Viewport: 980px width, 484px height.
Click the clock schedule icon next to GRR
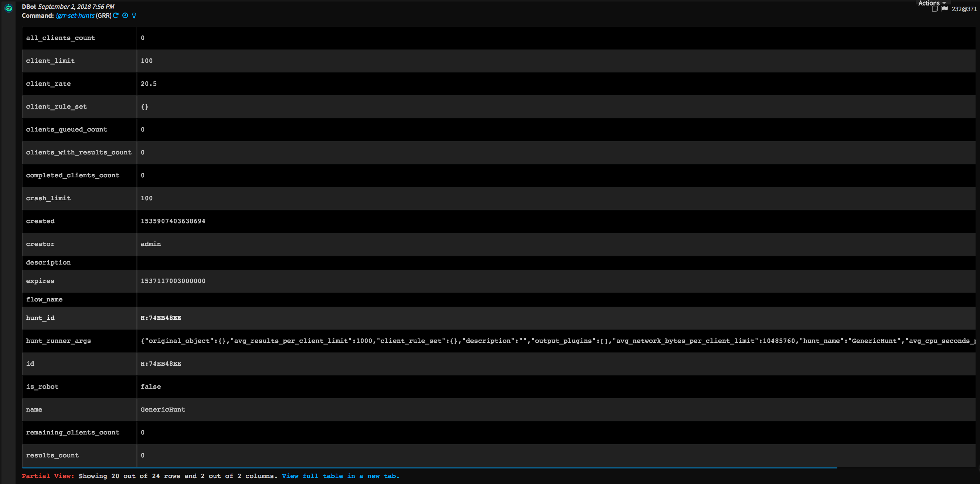[x=125, y=16]
